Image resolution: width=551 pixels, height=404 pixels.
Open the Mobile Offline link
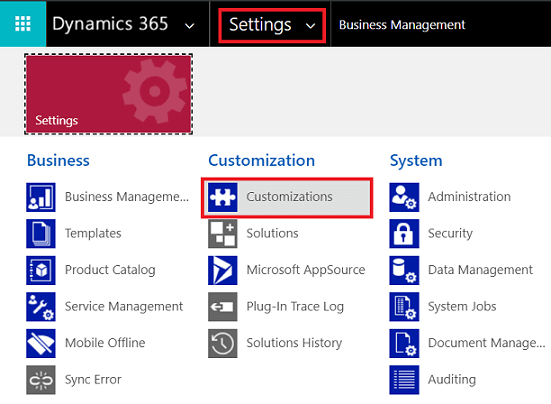pos(105,343)
